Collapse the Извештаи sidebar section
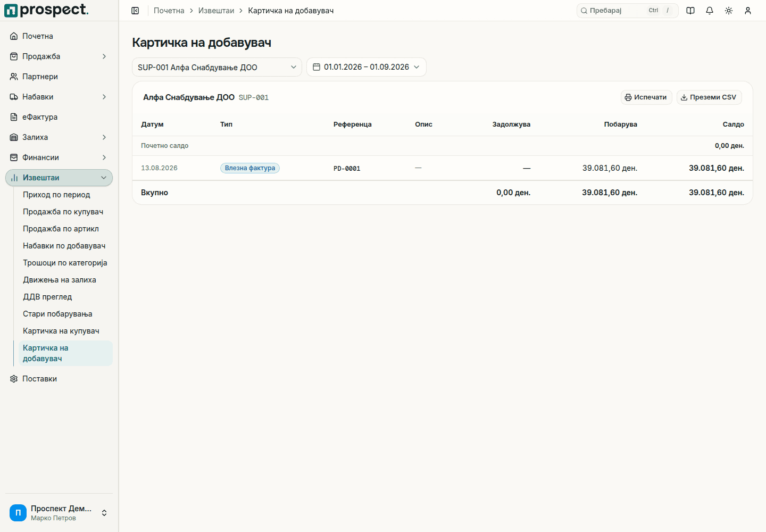This screenshot has width=766, height=532. pos(59,178)
